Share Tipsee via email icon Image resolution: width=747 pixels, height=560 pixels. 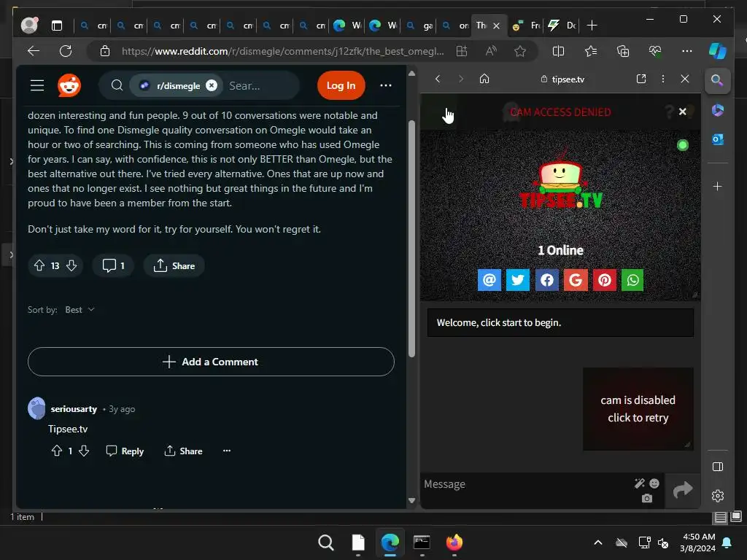click(489, 280)
